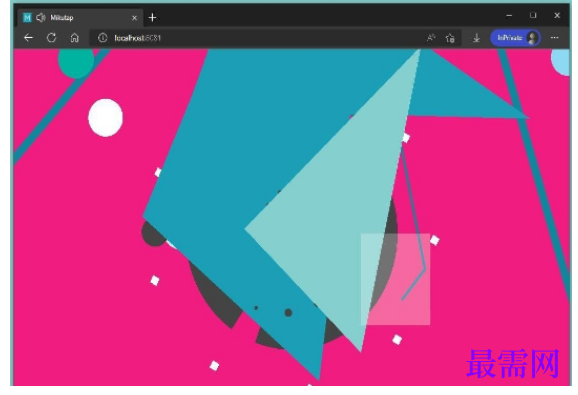Open the browser Settings and more menu
578x395 pixels.
pos(554,38)
